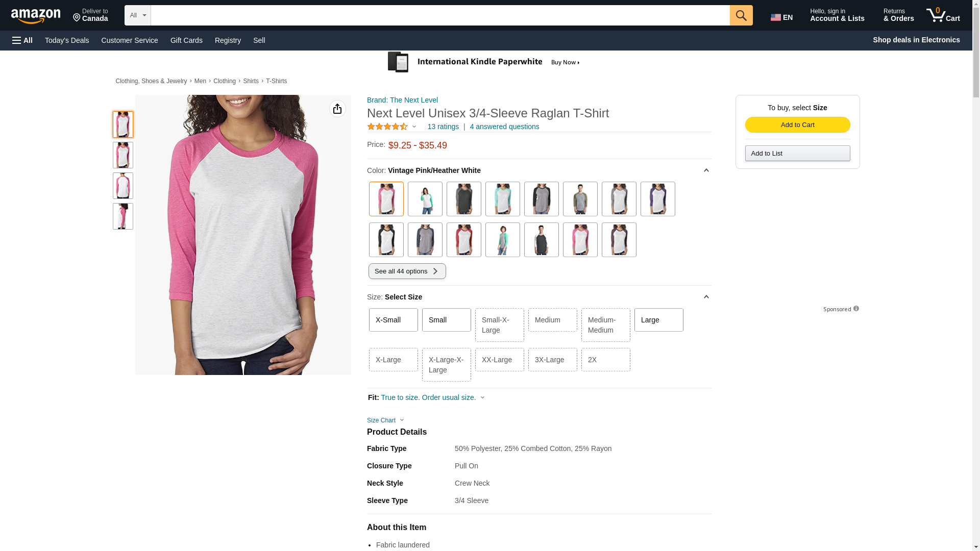Open the All search category dropdown

[137, 15]
